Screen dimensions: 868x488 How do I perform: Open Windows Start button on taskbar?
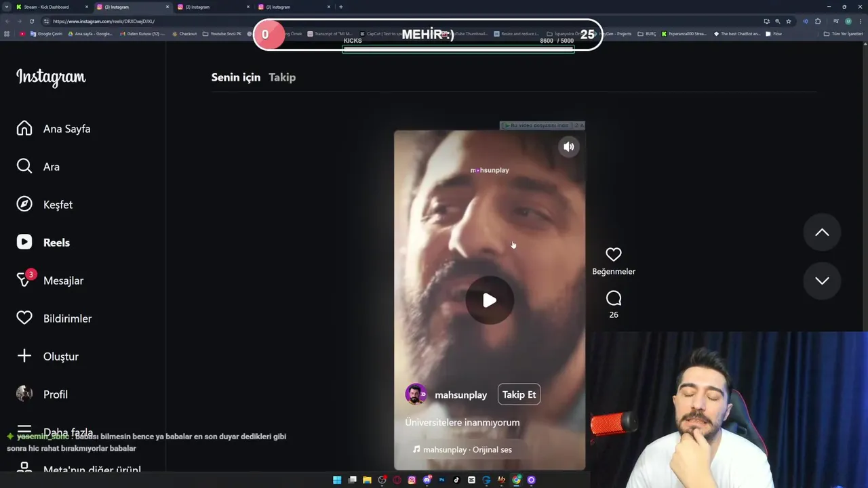337,480
